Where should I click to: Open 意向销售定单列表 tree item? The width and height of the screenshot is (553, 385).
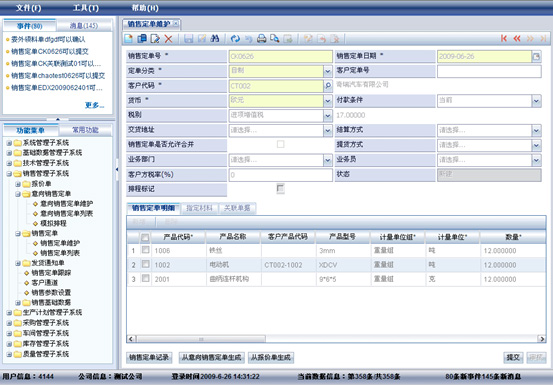(x=67, y=213)
